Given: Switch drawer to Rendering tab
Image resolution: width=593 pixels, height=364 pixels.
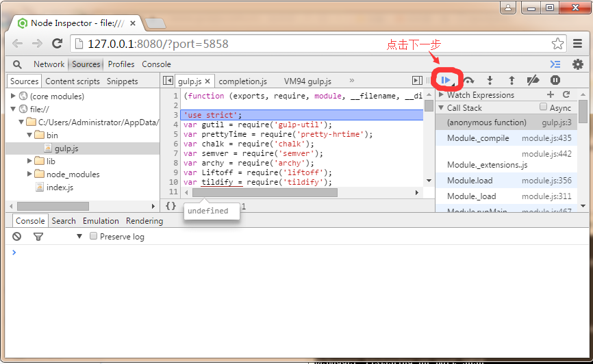Looking at the screenshot, I should [x=144, y=221].
